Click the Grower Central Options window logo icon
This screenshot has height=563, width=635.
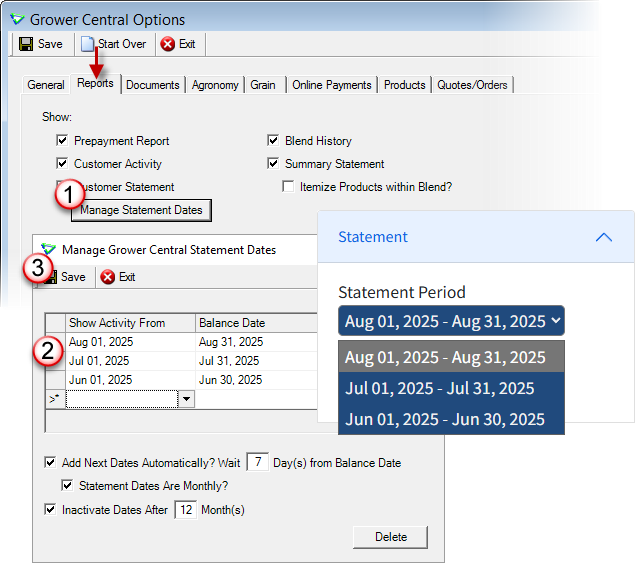18,19
